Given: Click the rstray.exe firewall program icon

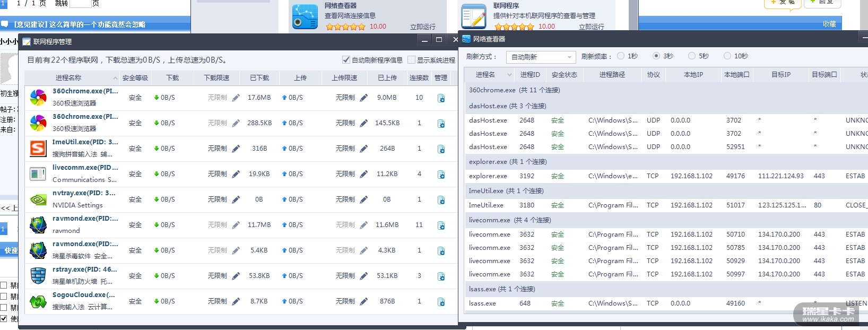Looking at the screenshot, I should tap(38, 276).
